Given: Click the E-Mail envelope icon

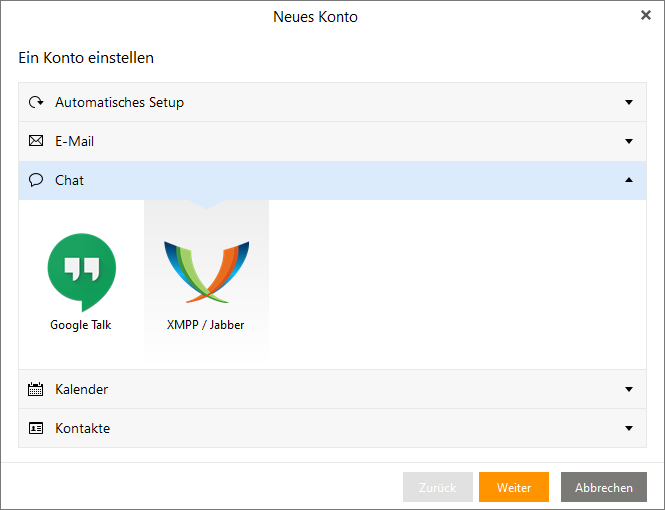Looking at the screenshot, I should [x=36, y=141].
